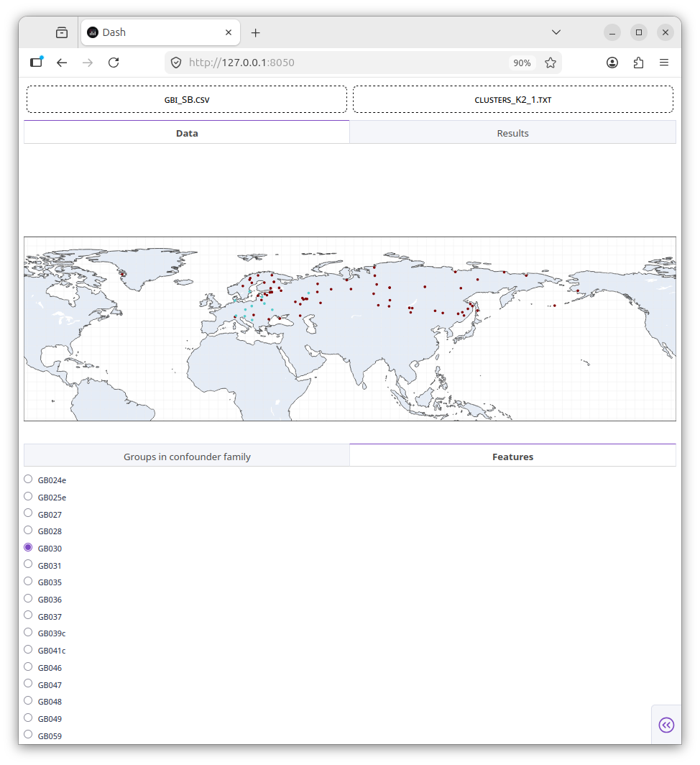The image size is (700, 765).
Task: Click the selected GB030 radio button
Action: (x=28, y=547)
